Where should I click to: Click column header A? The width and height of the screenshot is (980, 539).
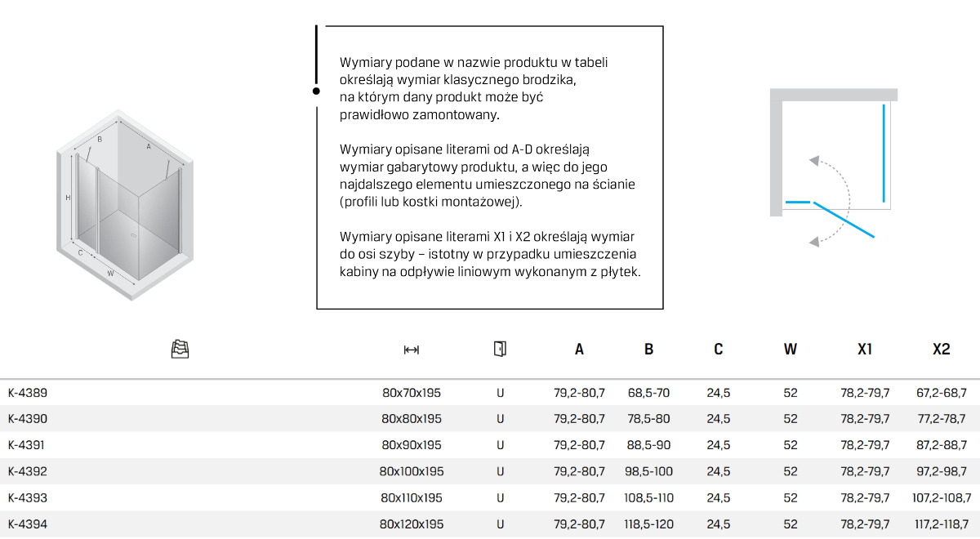[x=579, y=350]
